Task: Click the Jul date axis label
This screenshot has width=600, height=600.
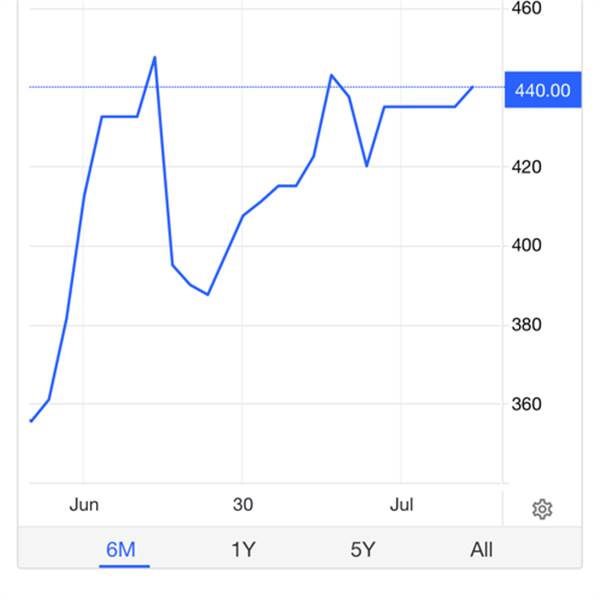Action: tap(401, 505)
